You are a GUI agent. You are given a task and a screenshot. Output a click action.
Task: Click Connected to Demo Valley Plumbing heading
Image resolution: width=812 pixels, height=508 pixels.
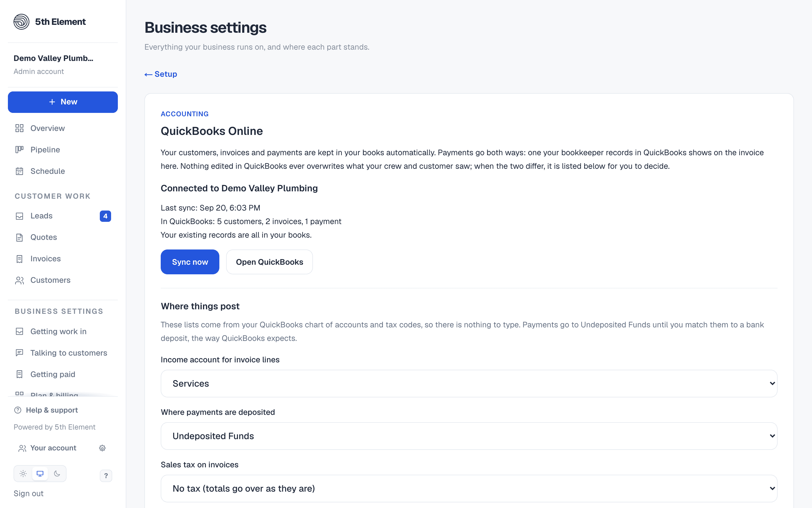[239, 189]
